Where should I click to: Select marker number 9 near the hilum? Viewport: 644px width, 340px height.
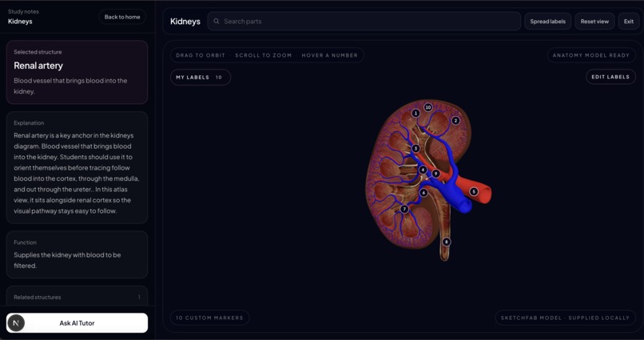pyautogui.click(x=435, y=174)
